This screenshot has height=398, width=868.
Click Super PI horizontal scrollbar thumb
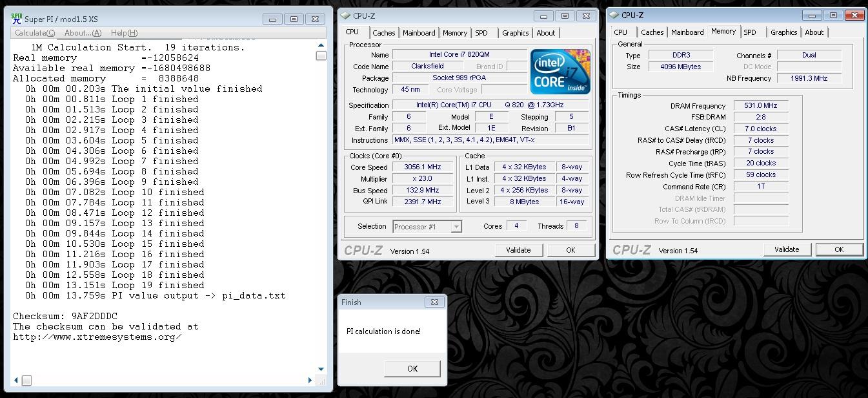[x=26, y=381]
